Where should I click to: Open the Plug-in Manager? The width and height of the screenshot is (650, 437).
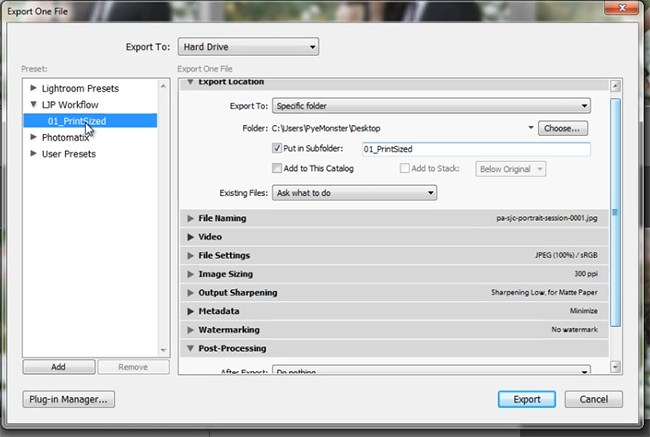coord(68,399)
